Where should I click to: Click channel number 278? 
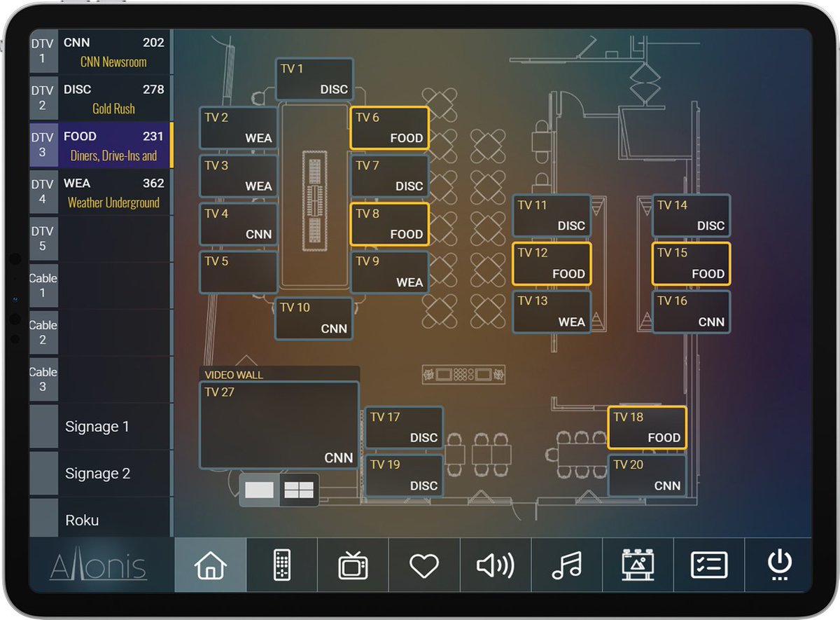[x=153, y=89]
